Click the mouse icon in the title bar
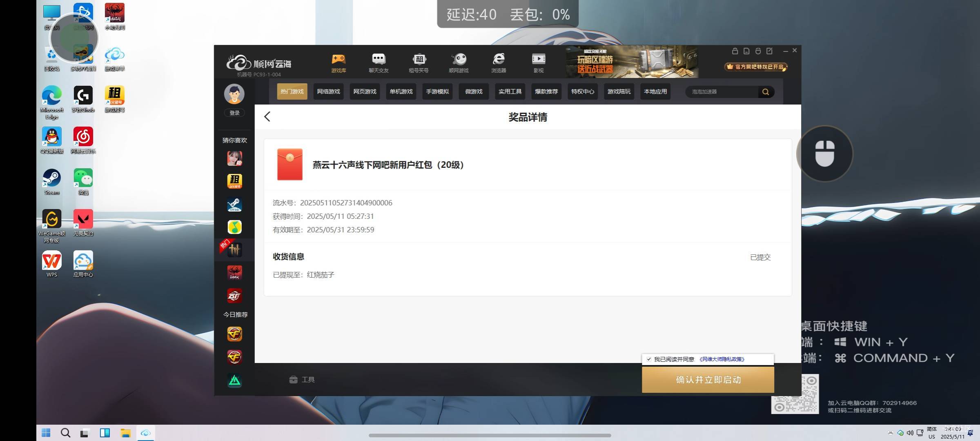Viewport: 980px width, 441px height. tap(758, 51)
